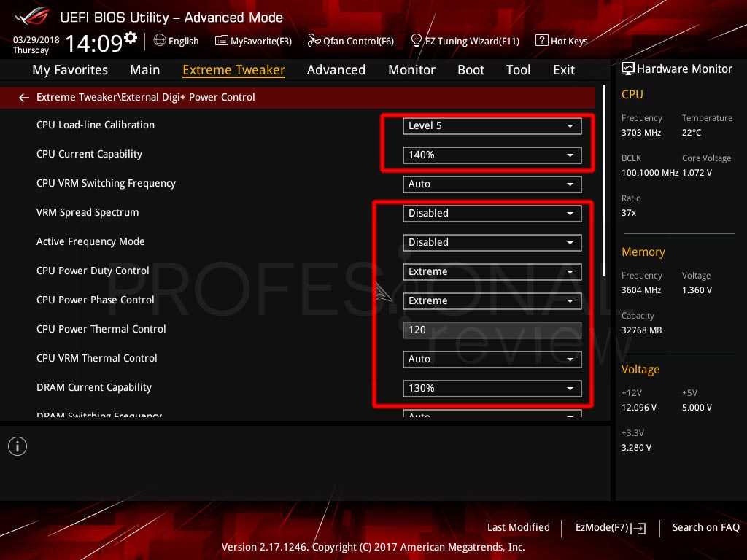Expand CPU Power Duty Control dropdown
Image resolution: width=747 pixels, height=560 pixels.
point(492,271)
